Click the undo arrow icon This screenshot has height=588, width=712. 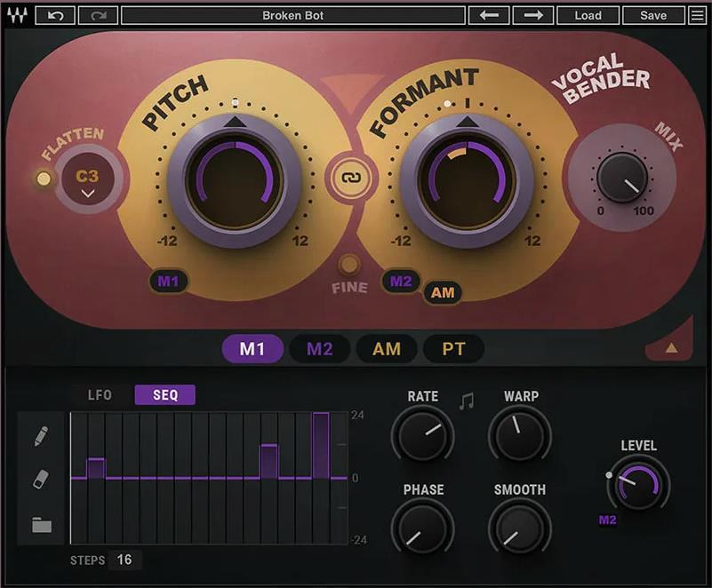pos(55,15)
